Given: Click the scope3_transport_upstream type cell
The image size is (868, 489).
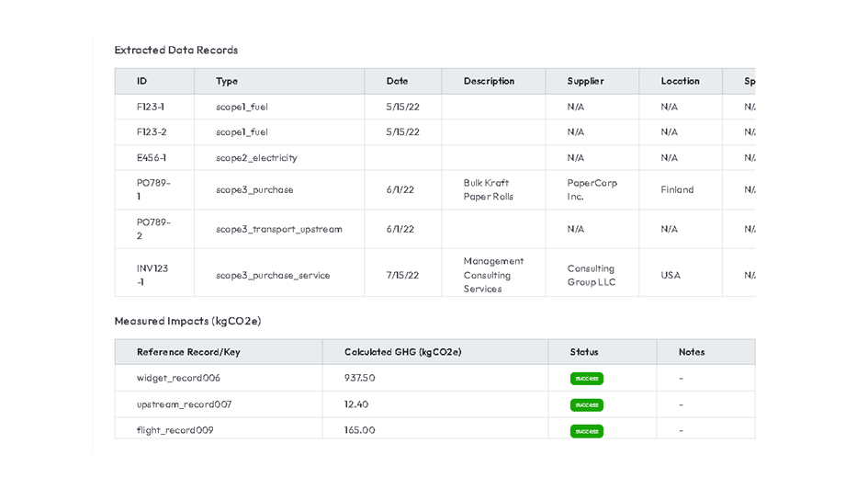Looking at the screenshot, I should click(279, 229).
